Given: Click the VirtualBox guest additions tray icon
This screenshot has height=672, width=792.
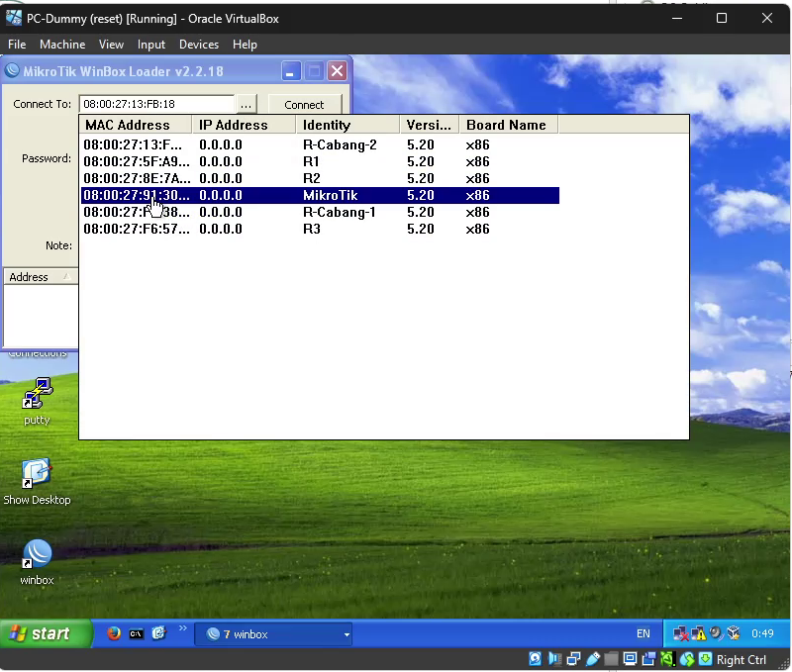Looking at the screenshot, I should click(x=733, y=633).
